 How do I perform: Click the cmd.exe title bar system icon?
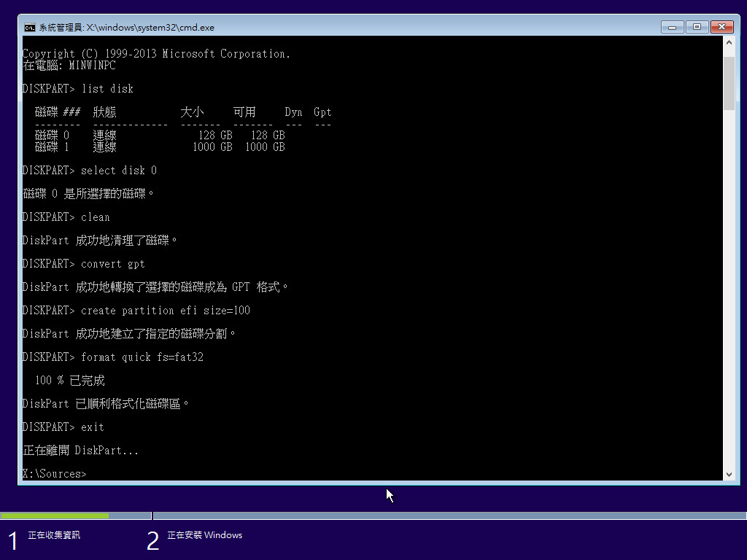click(29, 27)
